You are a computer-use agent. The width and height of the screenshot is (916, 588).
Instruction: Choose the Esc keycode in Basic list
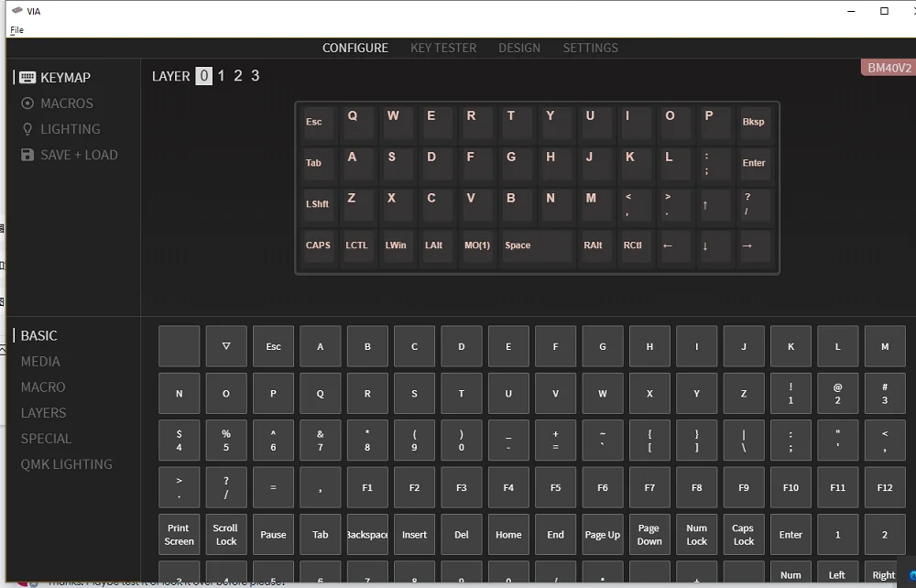273,346
